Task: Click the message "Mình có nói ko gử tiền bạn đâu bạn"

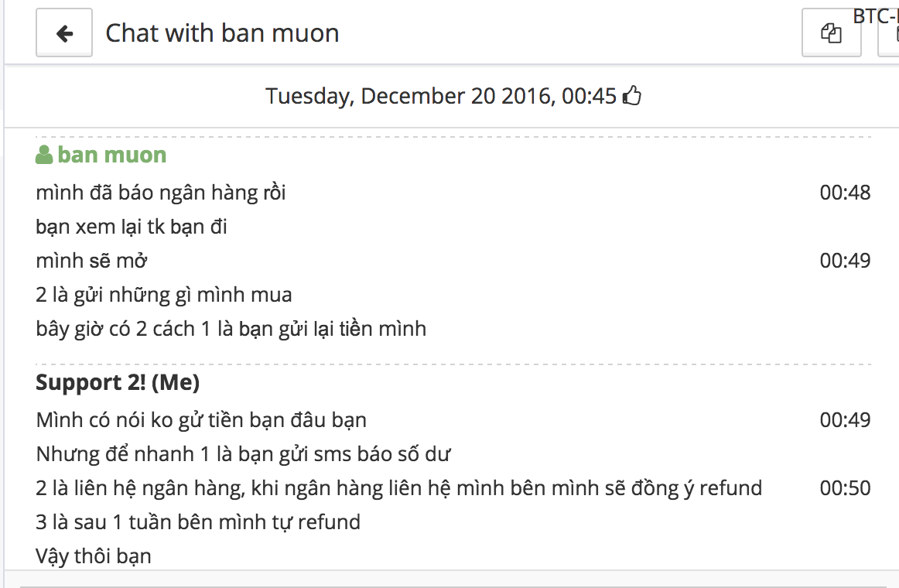Action: (x=201, y=420)
